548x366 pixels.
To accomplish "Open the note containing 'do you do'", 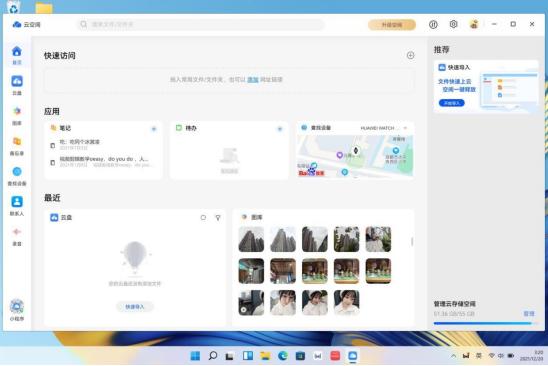I will click(103, 162).
